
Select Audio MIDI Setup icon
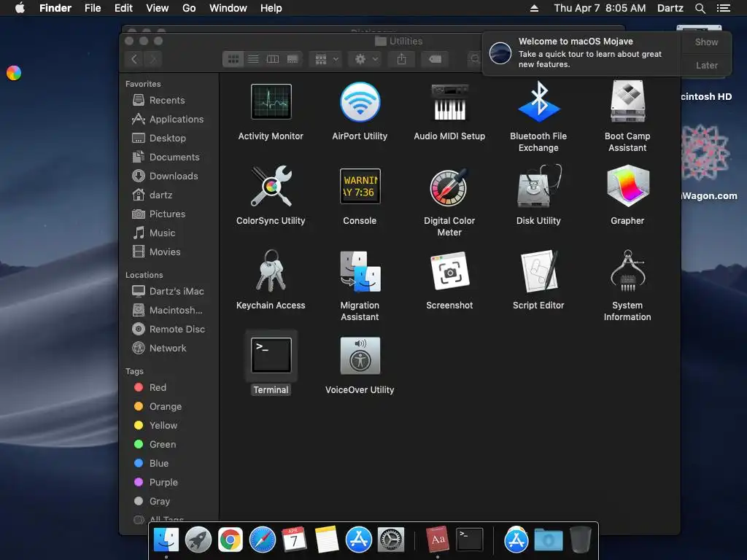[449, 102]
